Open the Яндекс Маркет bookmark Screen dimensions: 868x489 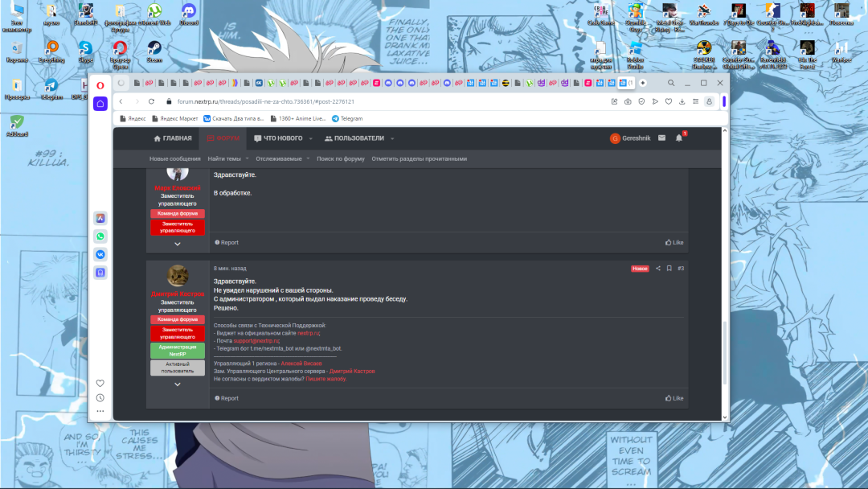[174, 118]
